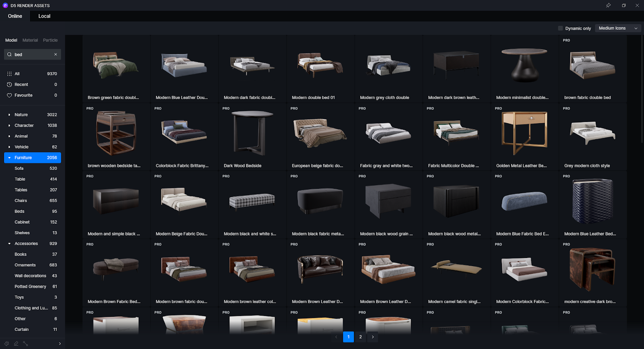Show the All models list
The image size is (644, 349).
click(x=32, y=74)
